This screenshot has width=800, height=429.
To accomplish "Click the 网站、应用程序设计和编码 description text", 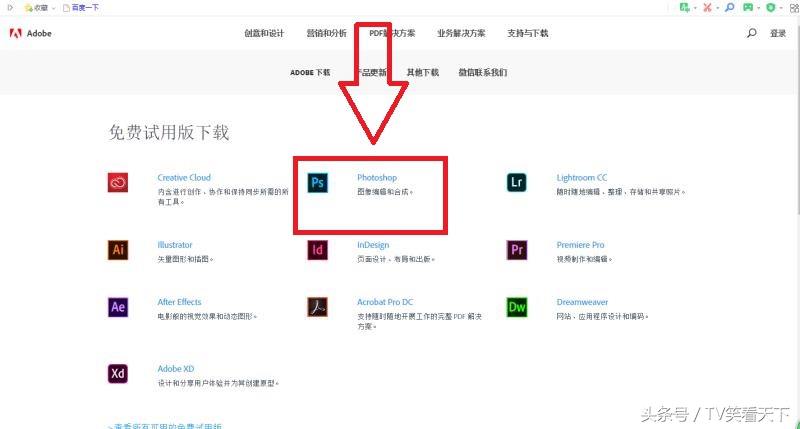I will 603,316.
